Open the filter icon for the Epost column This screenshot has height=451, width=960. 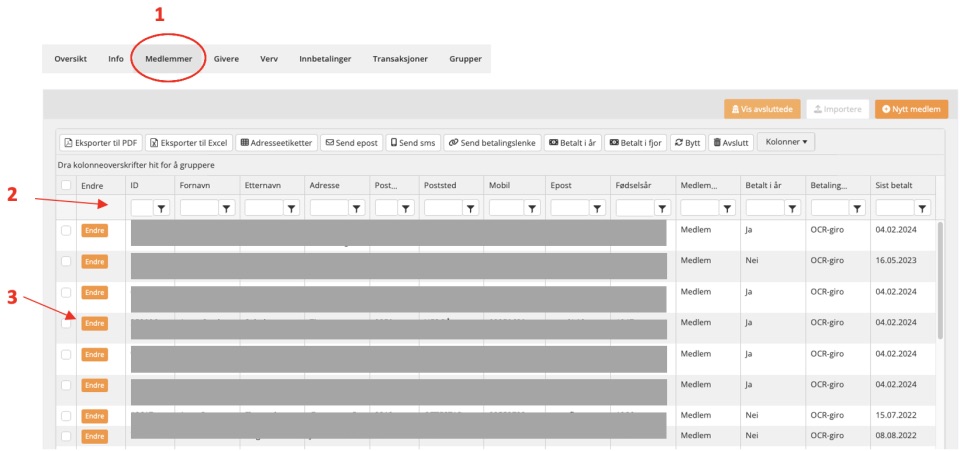pos(597,209)
